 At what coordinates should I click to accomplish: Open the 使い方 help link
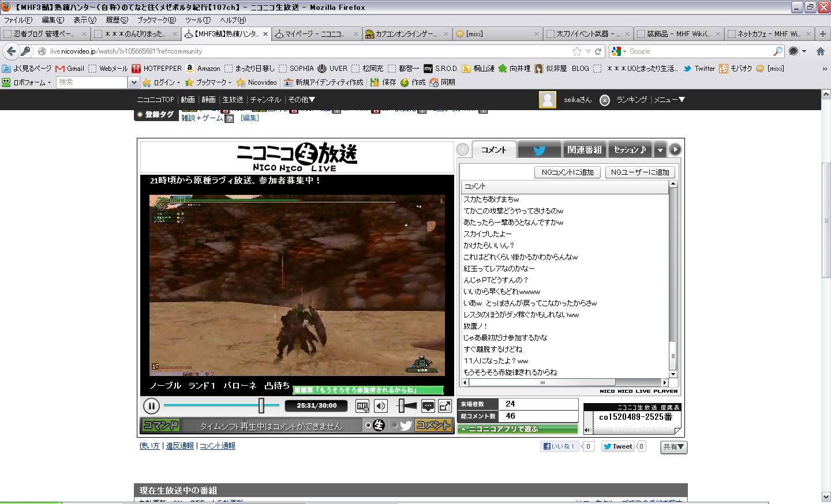click(x=149, y=446)
